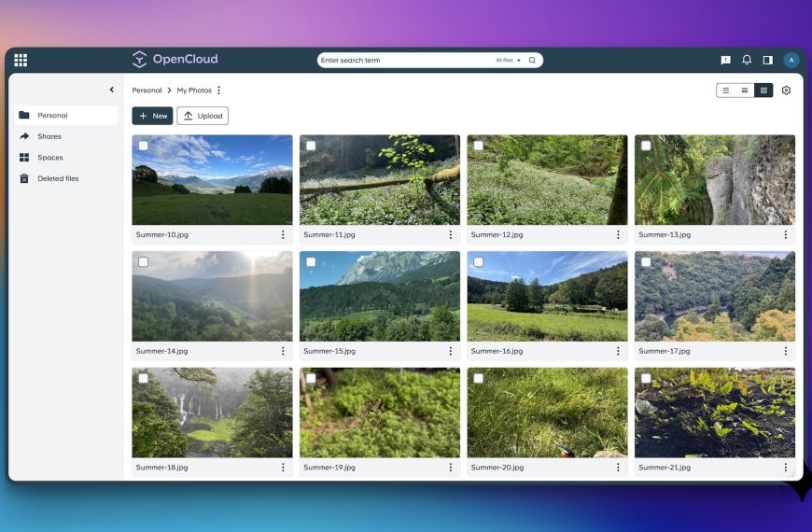Screen dimensions: 812x532
Task: Open actions menu for Summer-20.jpg
Action: click(618, 468)
